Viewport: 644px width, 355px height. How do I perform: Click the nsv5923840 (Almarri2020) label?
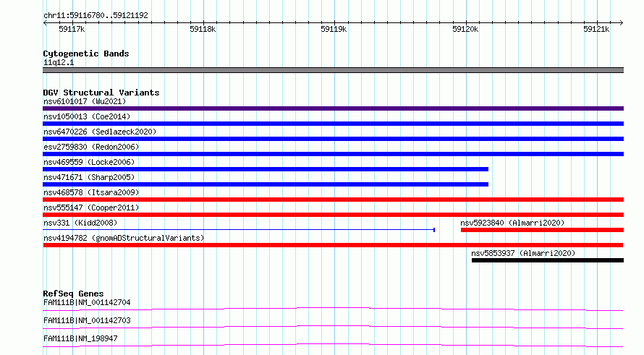[x=512, y=223]
